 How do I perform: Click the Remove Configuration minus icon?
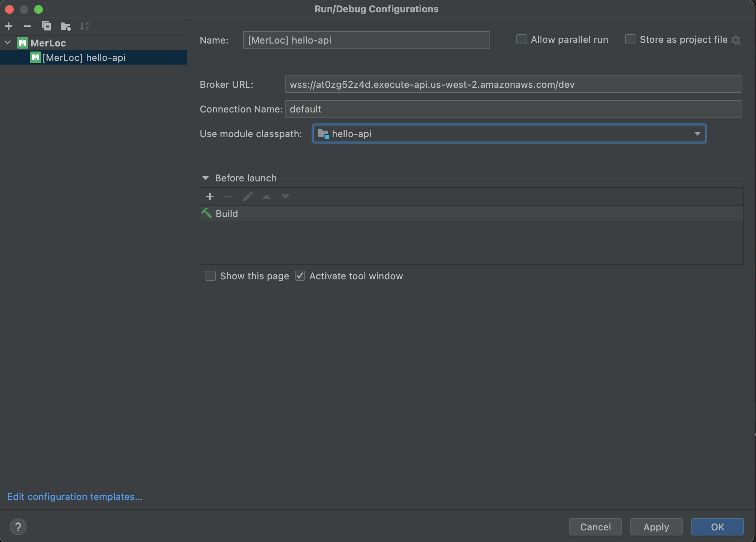point(28,26)
